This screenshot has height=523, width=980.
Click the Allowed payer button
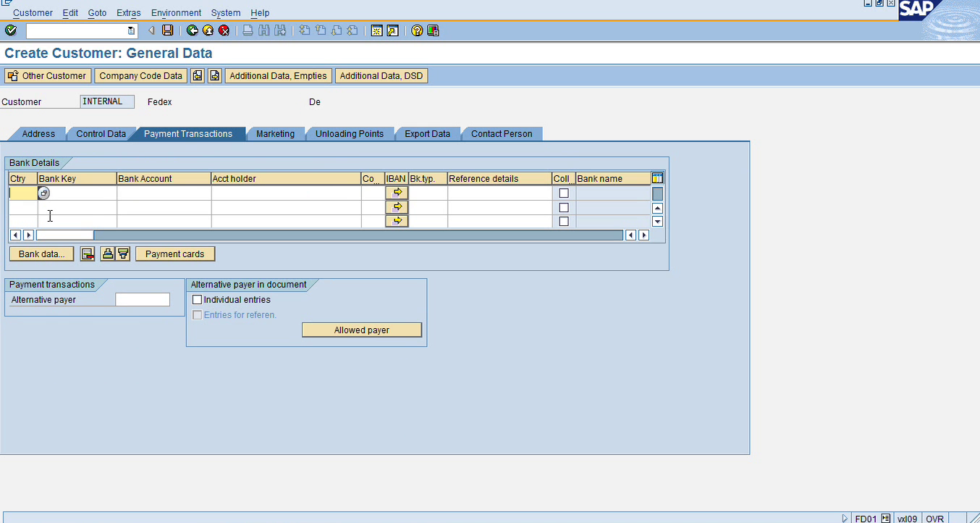tap(362, 330)
